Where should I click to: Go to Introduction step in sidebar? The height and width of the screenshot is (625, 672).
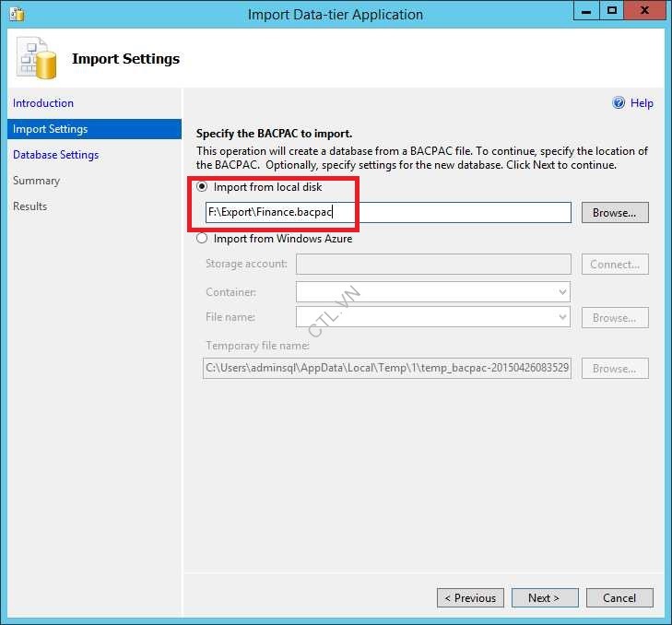43,103
